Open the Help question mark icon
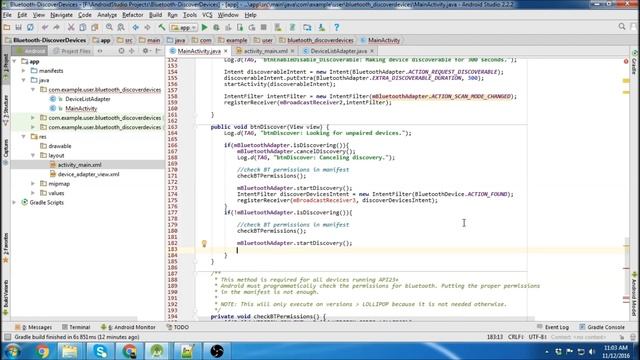640x360 pixels. (x=336, y=27)
